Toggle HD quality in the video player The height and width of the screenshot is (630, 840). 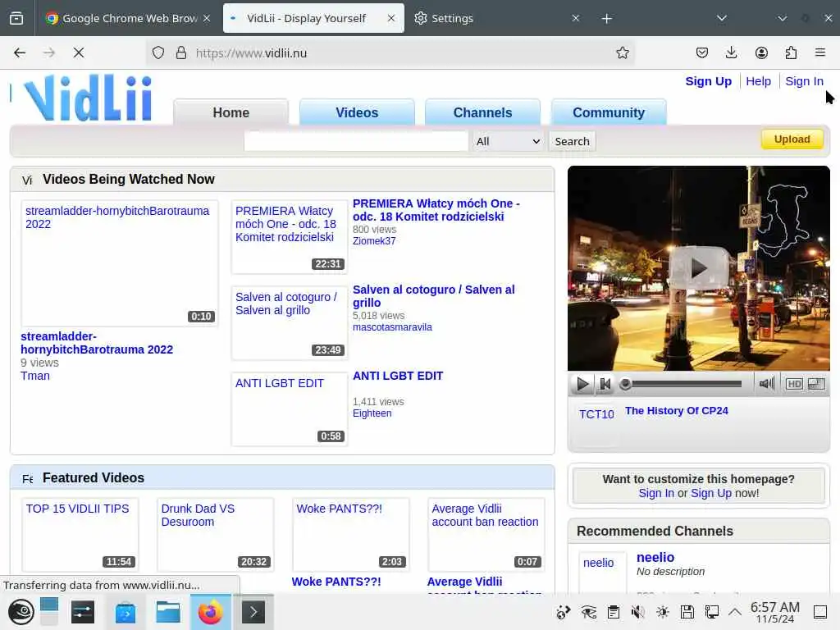point(794,384)
